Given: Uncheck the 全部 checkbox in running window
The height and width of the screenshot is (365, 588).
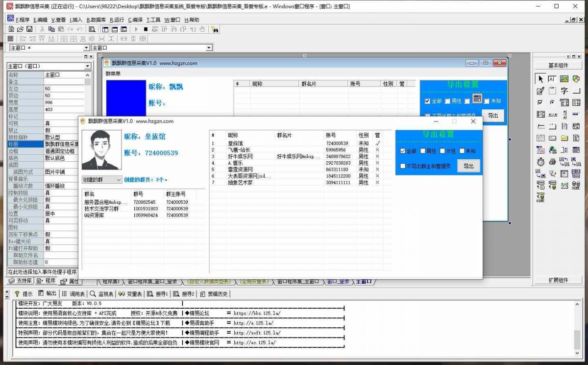Looking at the screenshot, I should pos(403,151).
